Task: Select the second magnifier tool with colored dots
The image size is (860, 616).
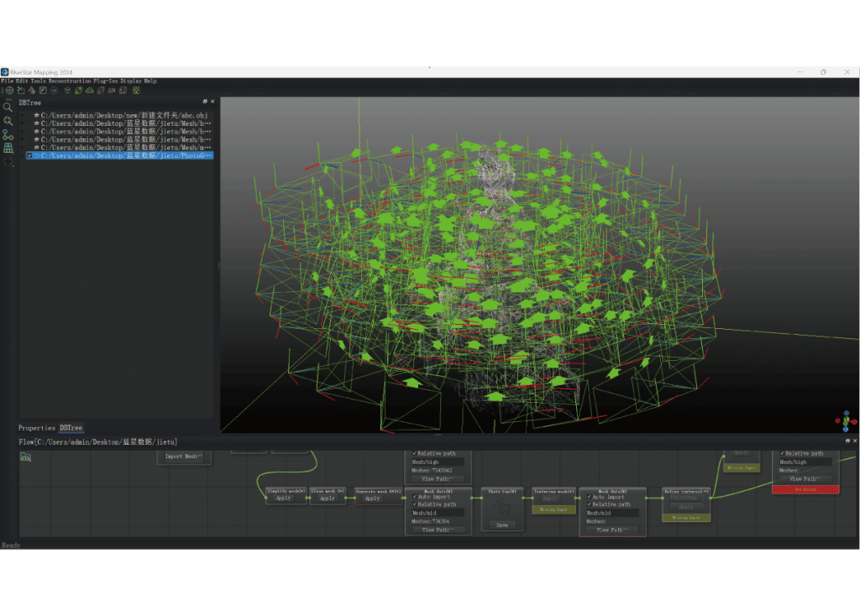Action: [x=8, y=121]
